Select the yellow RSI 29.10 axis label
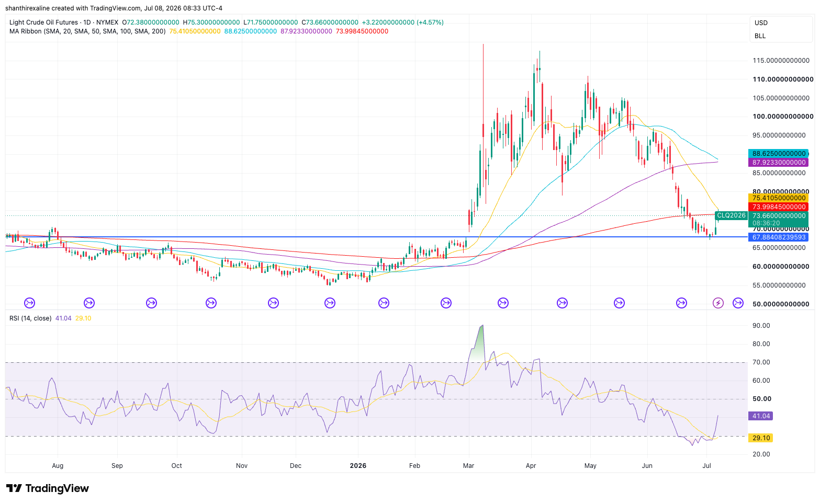 [761, 438]
